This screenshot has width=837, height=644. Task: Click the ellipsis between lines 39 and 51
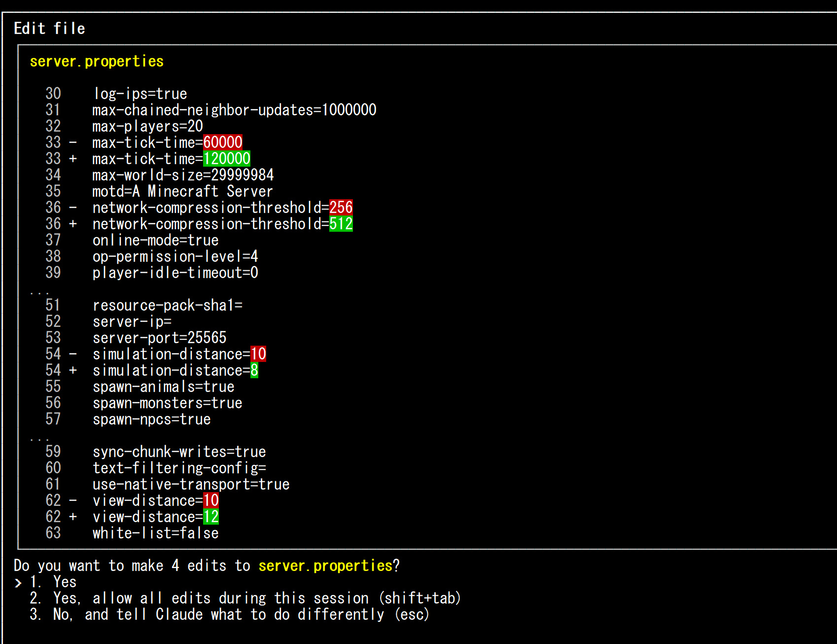coord(39,292)
